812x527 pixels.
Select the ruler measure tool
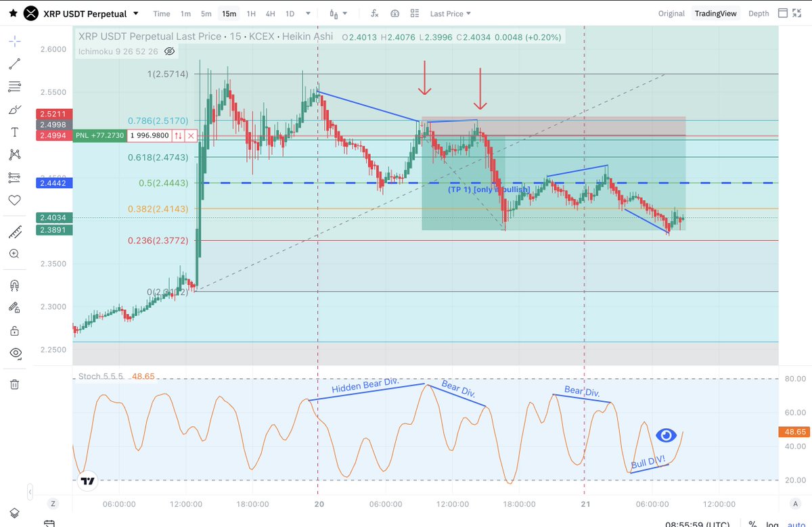click(x=14, y=232)
